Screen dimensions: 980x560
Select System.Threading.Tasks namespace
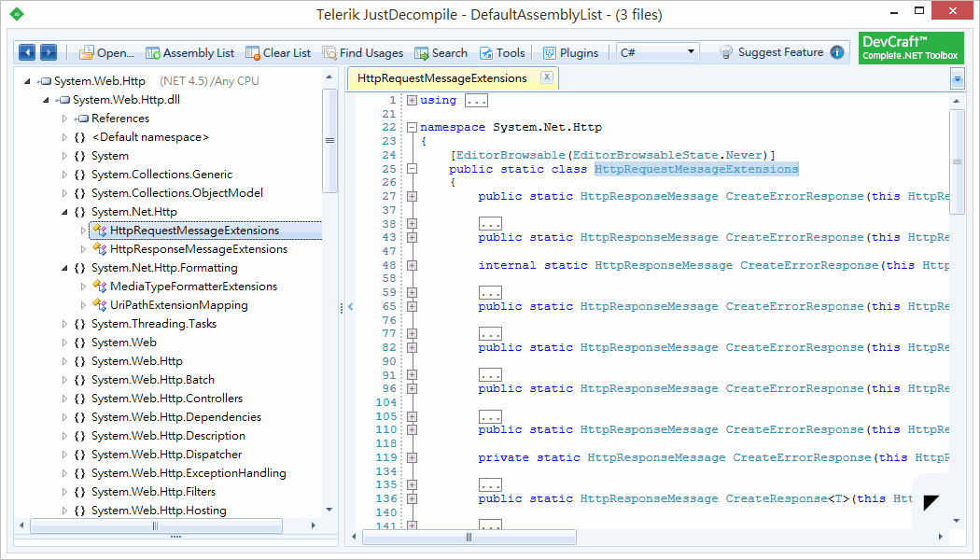tap(154, 324)
